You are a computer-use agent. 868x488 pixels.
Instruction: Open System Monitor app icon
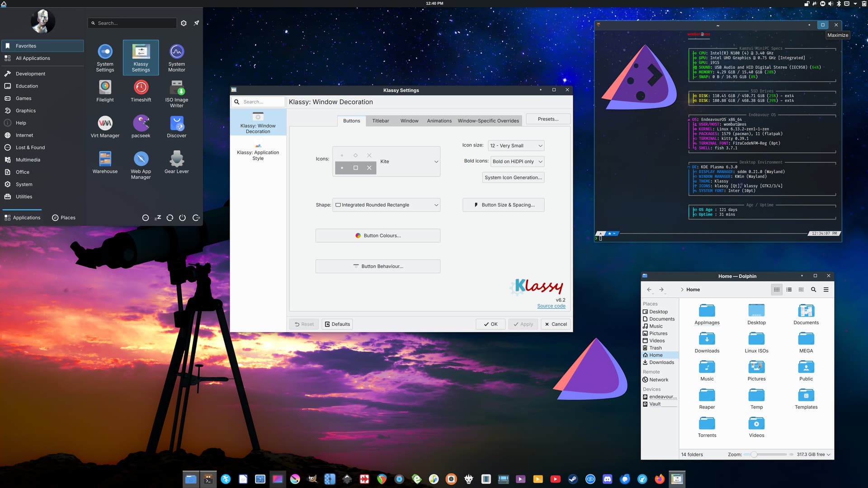pyautogui.click(x=177, y=58)
